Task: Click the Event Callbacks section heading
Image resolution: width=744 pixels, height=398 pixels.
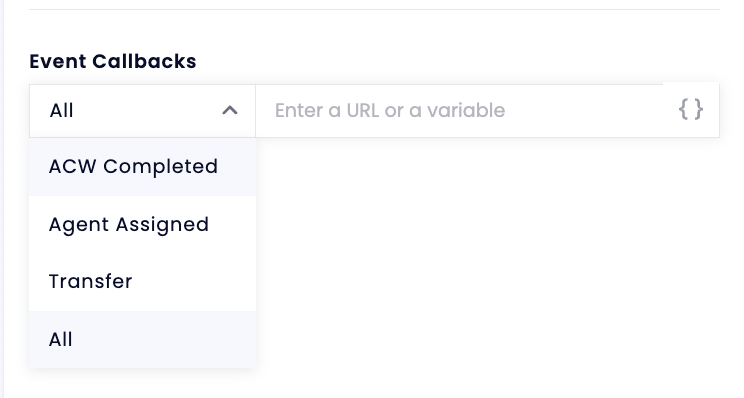Action: coord(112,61)
